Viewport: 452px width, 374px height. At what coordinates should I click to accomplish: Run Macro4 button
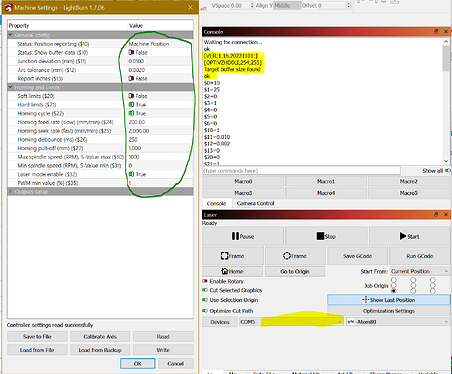pyautogui.click(x=326, y=193)
